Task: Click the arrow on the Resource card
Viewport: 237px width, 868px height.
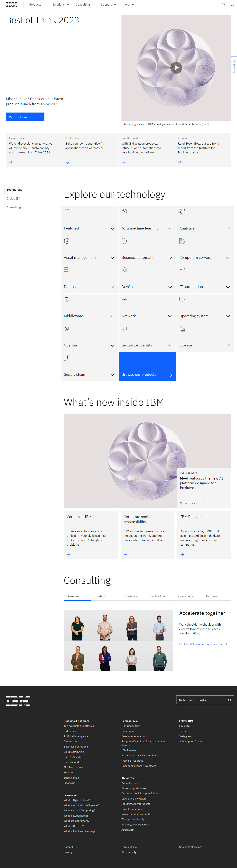Action: [180, 162]
